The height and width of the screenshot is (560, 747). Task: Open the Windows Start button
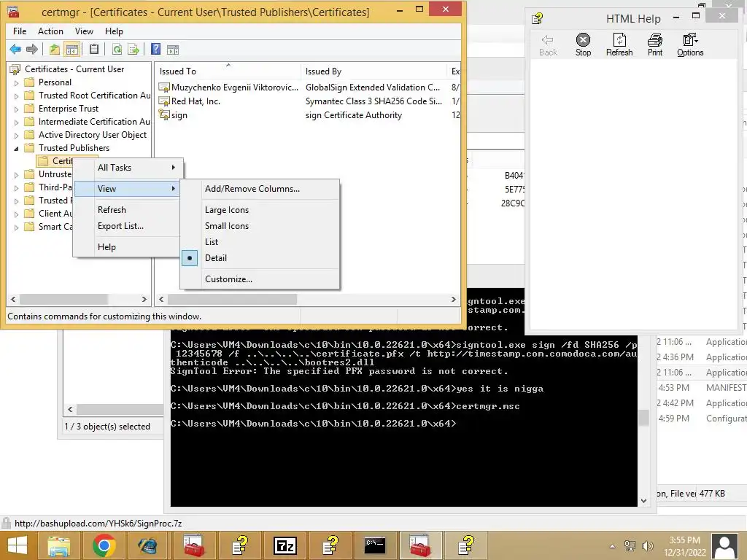[18, 545]
